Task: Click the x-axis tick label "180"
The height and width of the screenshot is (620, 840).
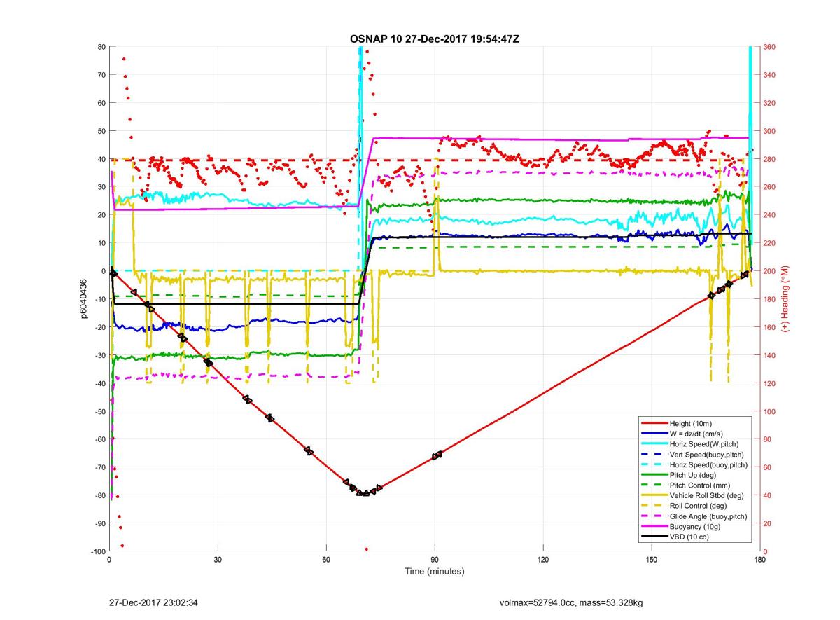Action: click(759, 560)
